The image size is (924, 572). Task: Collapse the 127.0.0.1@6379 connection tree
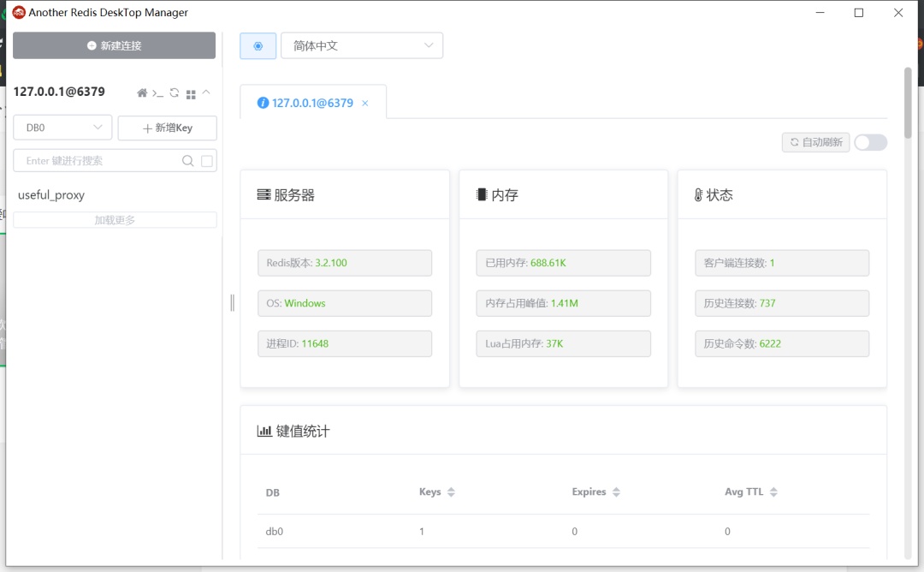click(x=206, y=92)
